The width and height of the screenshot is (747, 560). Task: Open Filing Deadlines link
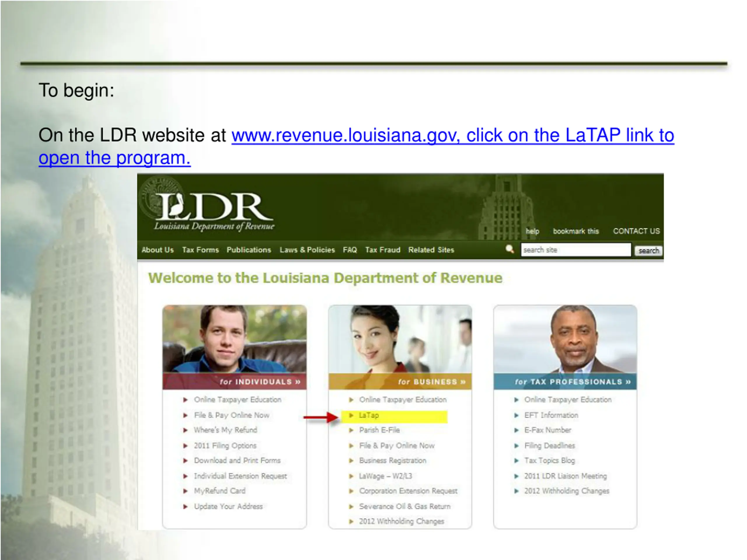(x=549, y=446)
